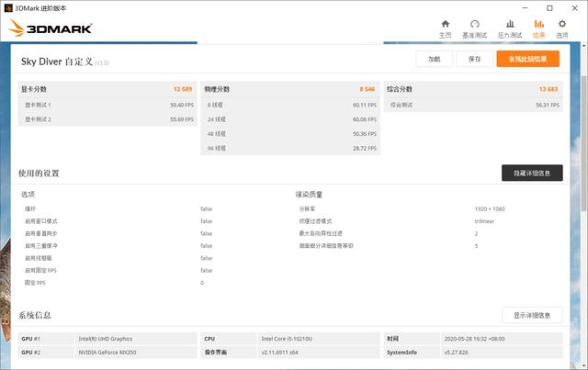Click the scrollbar up arrow

pyautogui.click(x=584, y=46)
